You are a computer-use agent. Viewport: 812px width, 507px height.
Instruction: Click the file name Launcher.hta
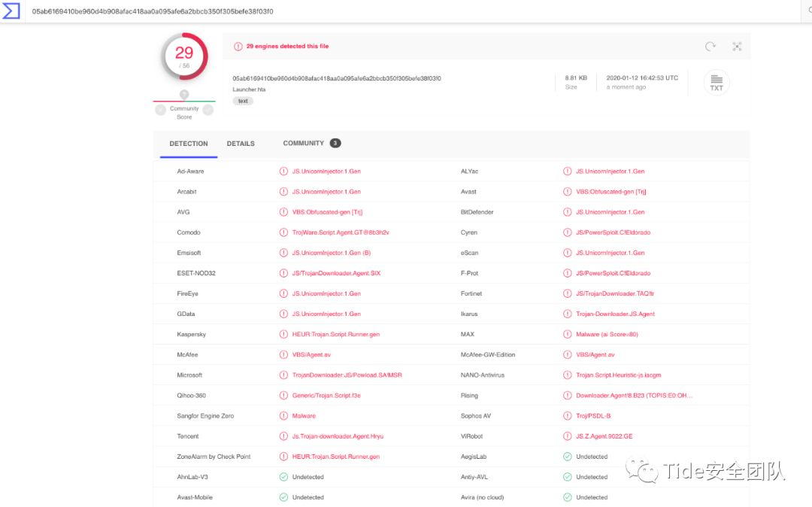249,89
